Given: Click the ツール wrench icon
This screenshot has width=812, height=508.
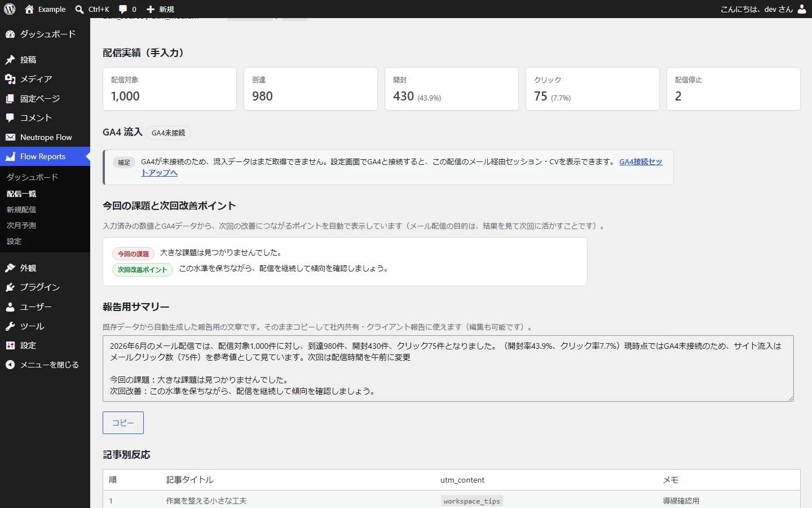Looking at the screenshot, I should tap(10, 326).
